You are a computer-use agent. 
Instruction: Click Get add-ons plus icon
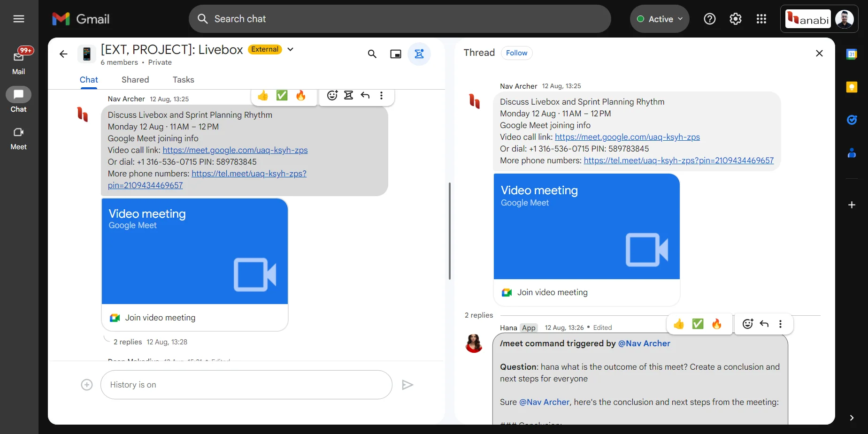tap(852, 205)
